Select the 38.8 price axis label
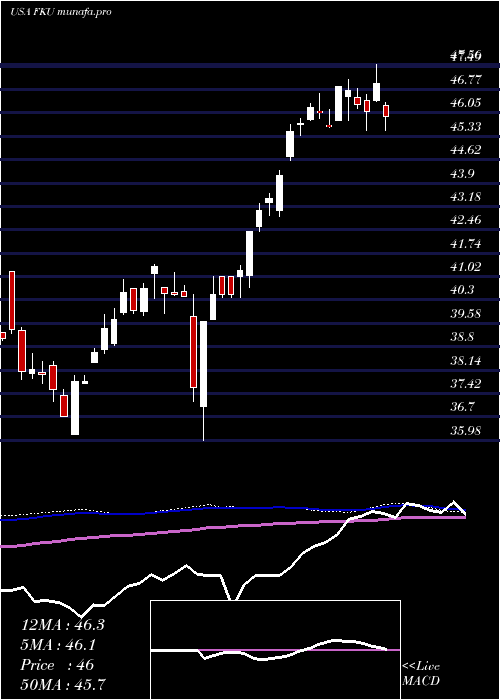 [x=466, y=337]
